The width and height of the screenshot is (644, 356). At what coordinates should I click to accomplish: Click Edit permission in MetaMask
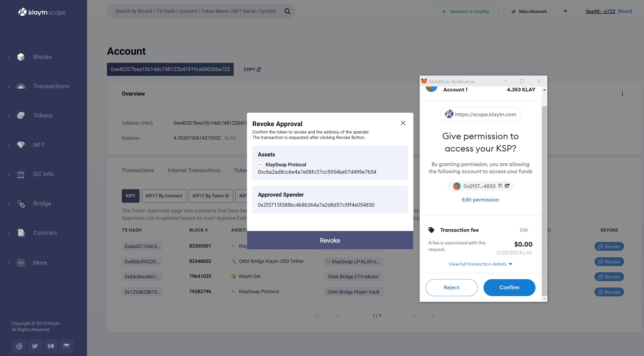pos(480,200)
